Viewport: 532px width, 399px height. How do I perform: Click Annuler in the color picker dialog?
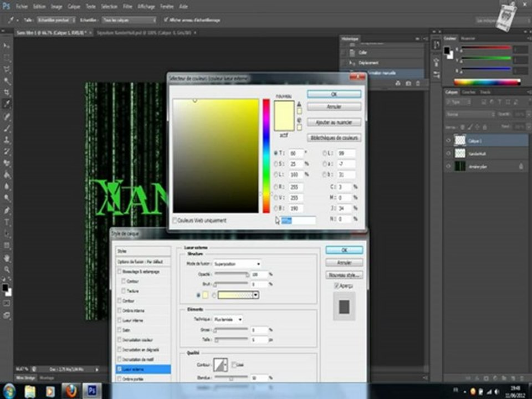click(x=334, y=106)
